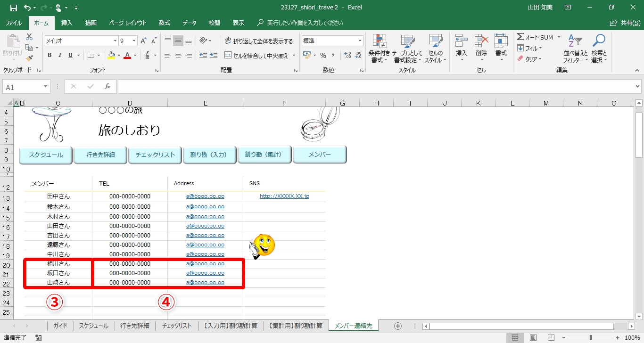
Task: Switch to Page Layout view in status bar
Action: [x=533, y=337]
